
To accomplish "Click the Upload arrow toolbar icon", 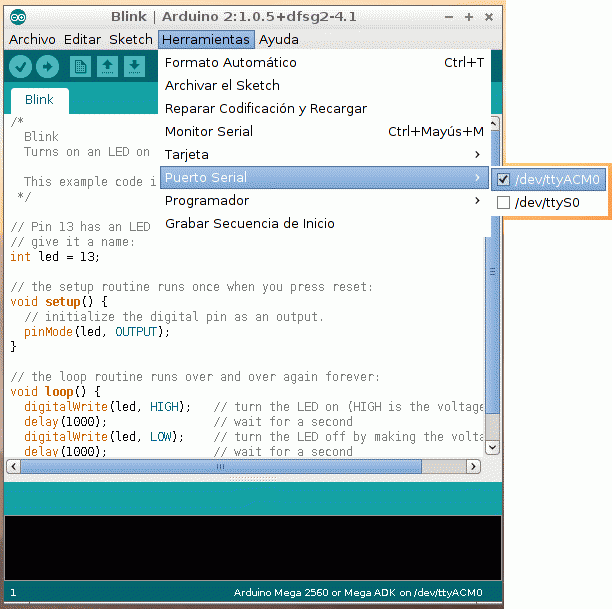I will [x=48, y=66].
